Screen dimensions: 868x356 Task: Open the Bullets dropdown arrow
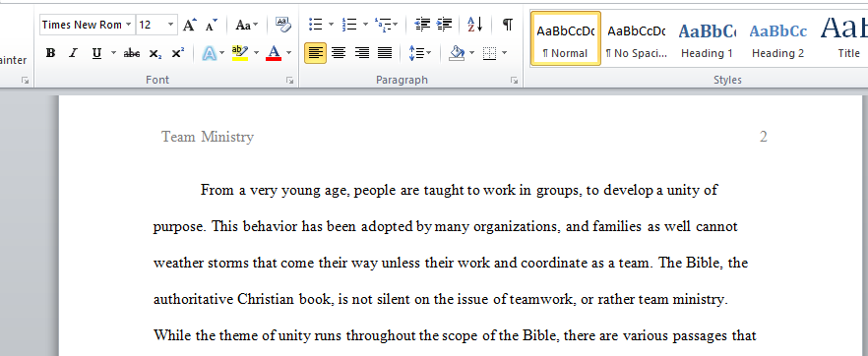tap(331, 25)
